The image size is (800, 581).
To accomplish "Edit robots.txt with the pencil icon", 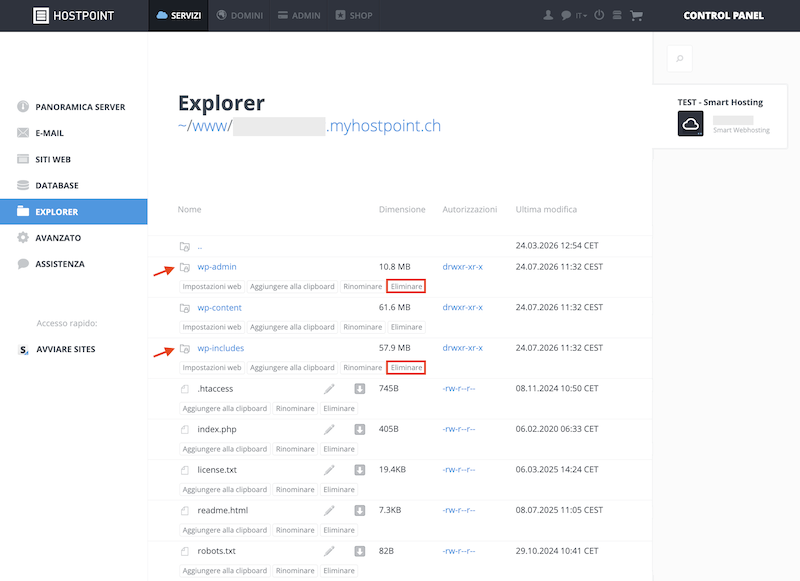I will pos(329,551).
